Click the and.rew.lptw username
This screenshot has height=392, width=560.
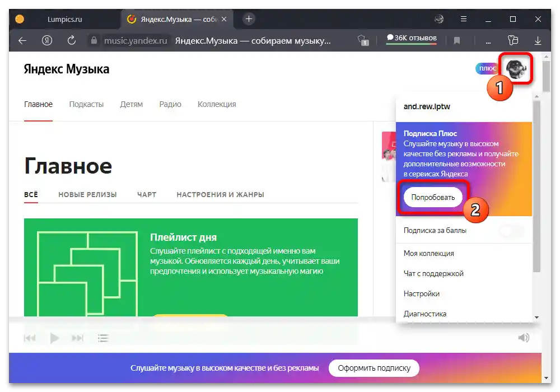coord(427,106)
